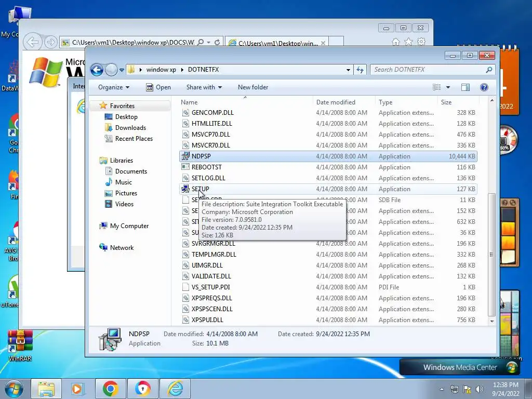Screen dimensions: 532x399
Task: Click Internet Explorer favorites star icon
Action: pos(408,42)
